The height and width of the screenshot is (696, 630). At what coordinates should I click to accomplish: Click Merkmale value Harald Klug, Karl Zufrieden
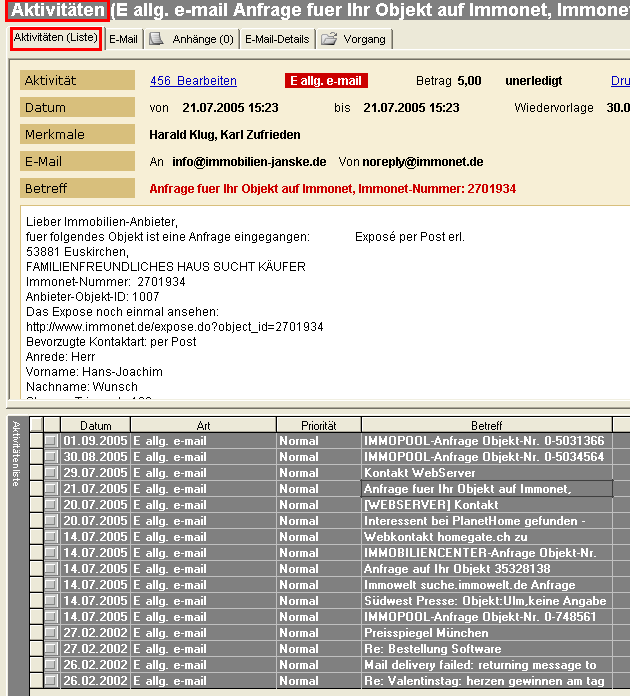click(225, 134)
